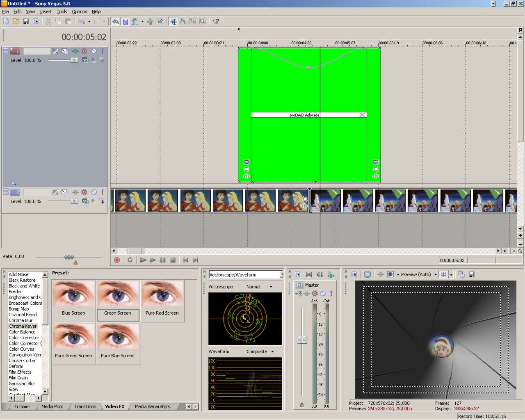Click the Undo arrow icon
The width and height of the screenshot is (525, 420).
(x=82, y=21)
